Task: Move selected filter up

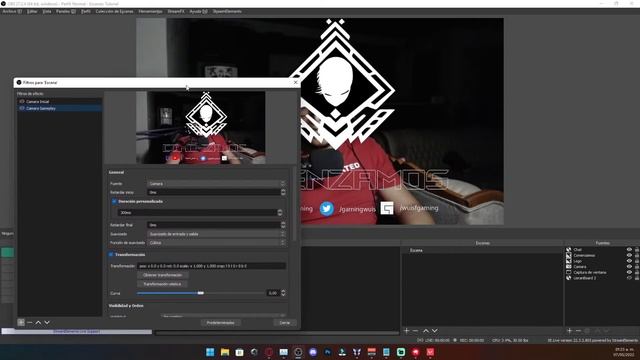Action: [x=38, y=322]
